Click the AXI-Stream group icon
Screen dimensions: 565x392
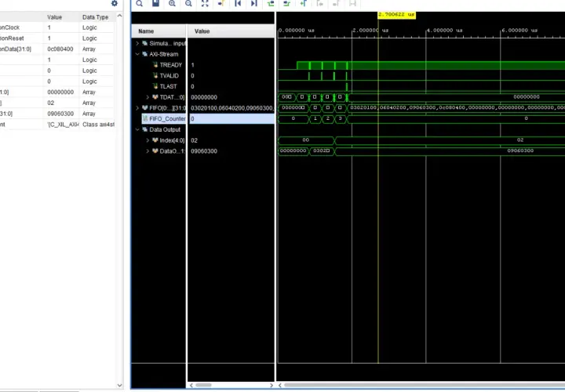(x=145, y=54)
